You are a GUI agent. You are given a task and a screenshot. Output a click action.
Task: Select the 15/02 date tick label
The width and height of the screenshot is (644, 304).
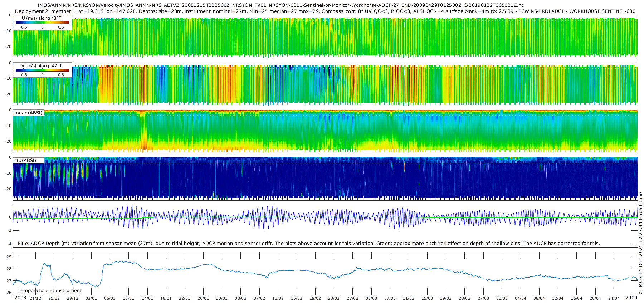pyautogui.click(x=297, y=299)
